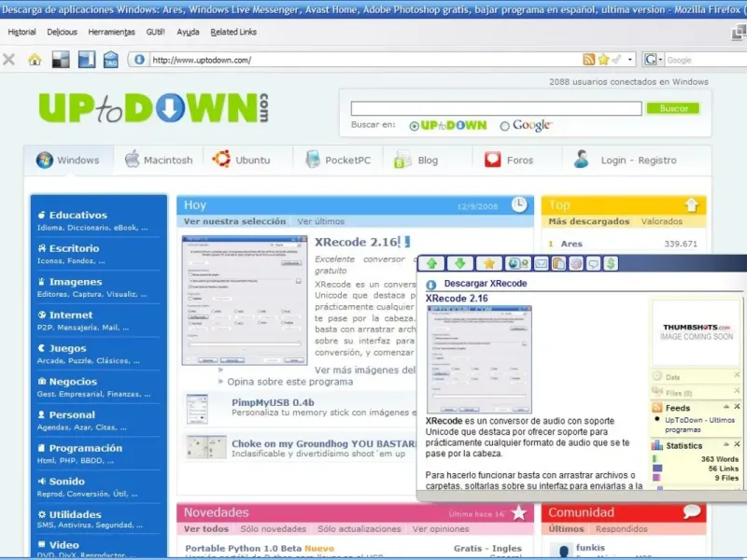Open the Juegos category
The width and height of the screenshot is (747, 560).
(67, 348)
